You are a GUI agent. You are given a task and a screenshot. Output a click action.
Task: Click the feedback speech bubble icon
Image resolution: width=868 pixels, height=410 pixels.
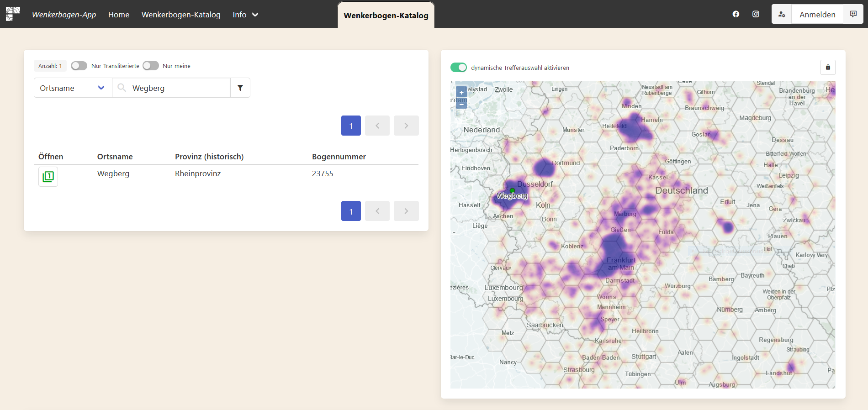tap(853, 14)
